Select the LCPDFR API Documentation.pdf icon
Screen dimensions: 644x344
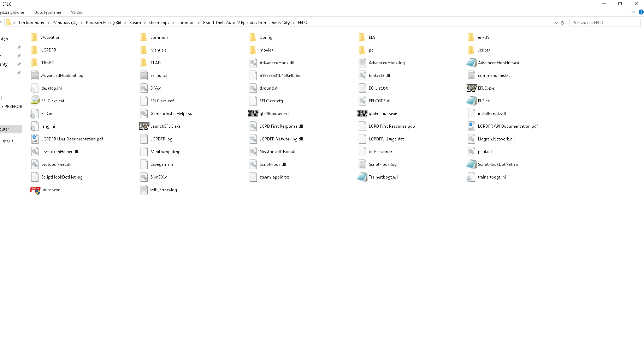click(x=471, y=126)
